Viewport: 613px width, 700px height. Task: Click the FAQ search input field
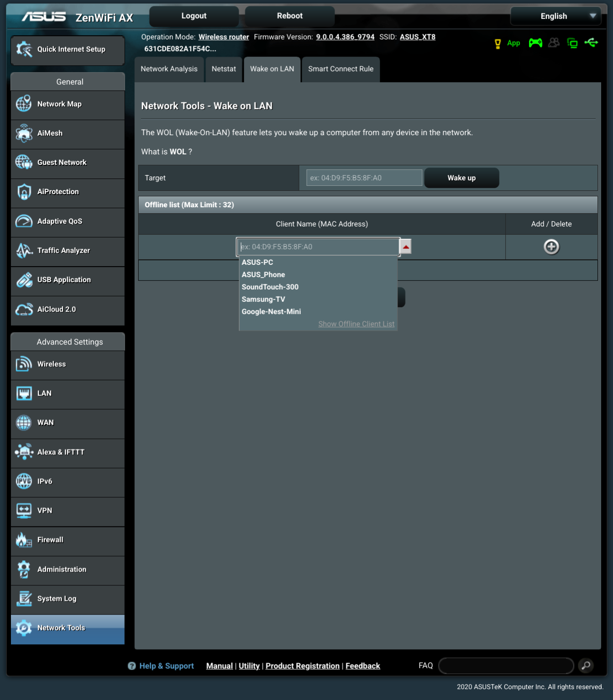click(506, 665)
